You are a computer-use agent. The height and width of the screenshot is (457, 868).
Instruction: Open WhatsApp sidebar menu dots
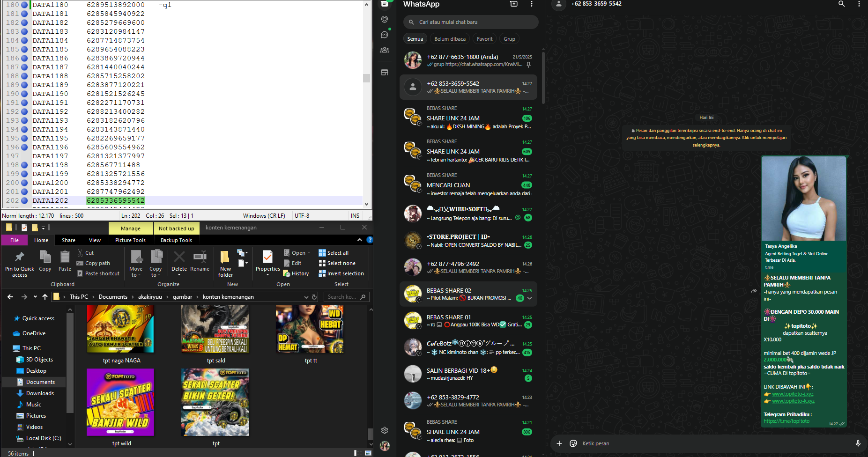[531, 4]
